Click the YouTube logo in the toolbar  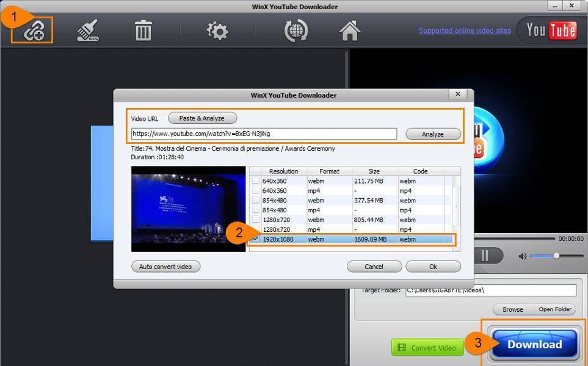(x=551, y=30)
